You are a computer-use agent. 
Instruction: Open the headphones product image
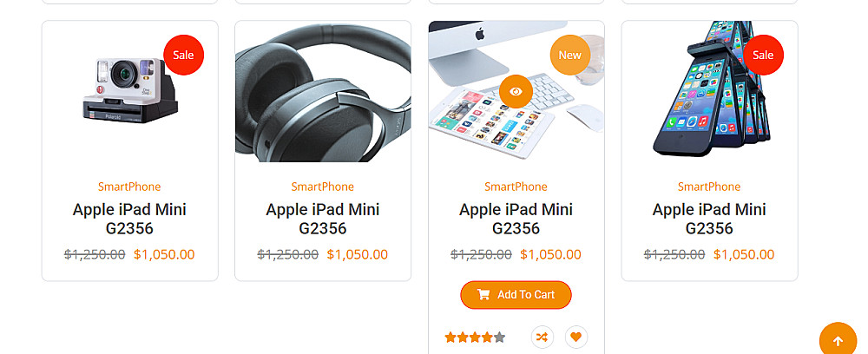point(323,91)
